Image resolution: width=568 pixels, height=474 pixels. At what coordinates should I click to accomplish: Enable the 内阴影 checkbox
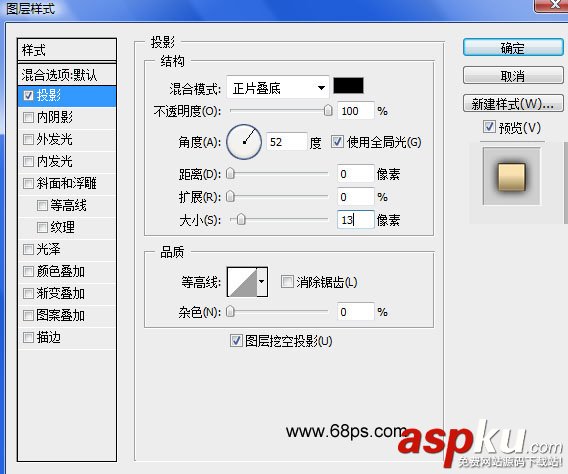pyautogui.click(x=28, y=118)
